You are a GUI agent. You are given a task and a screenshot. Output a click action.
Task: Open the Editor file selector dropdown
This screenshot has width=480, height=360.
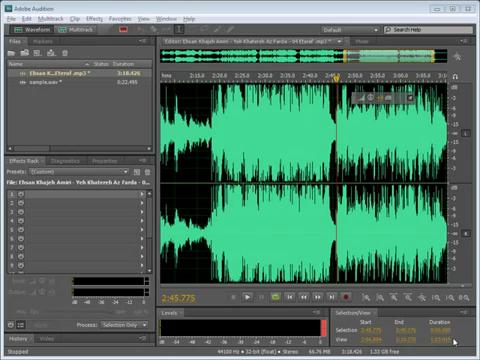[339, 41]
